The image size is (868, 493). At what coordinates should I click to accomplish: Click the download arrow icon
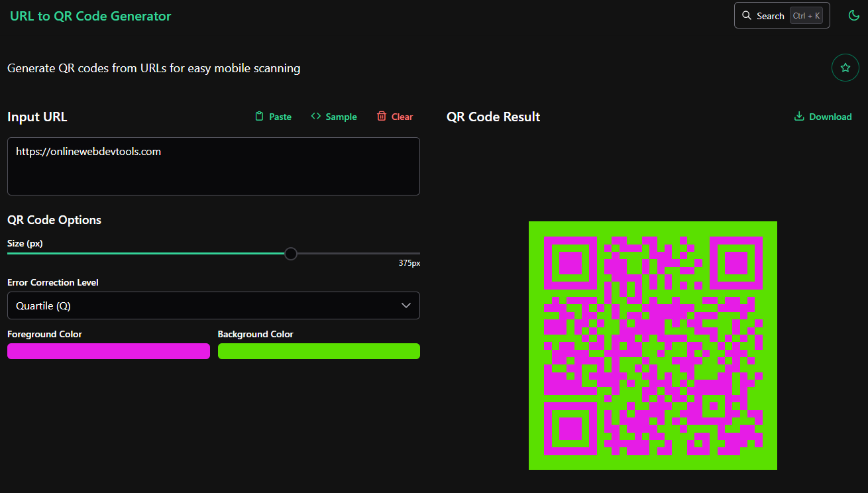799,117
